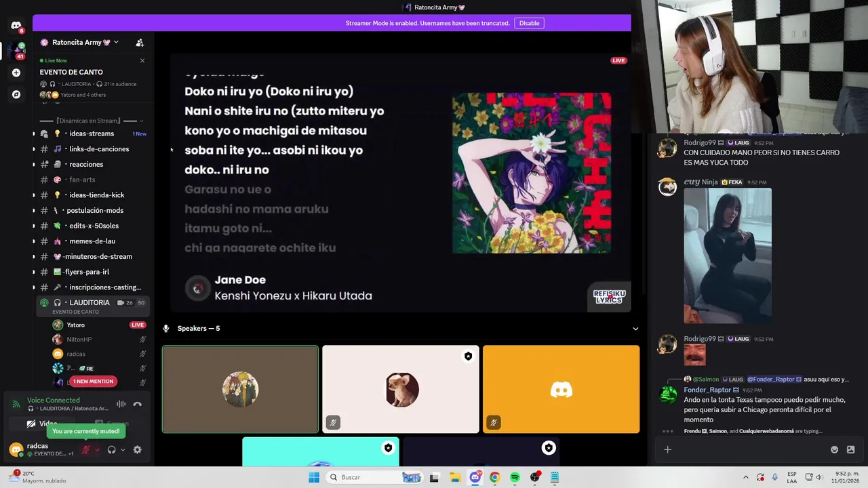Select Yatoro speaker tile
868x488 pixels.
point(240,389)
